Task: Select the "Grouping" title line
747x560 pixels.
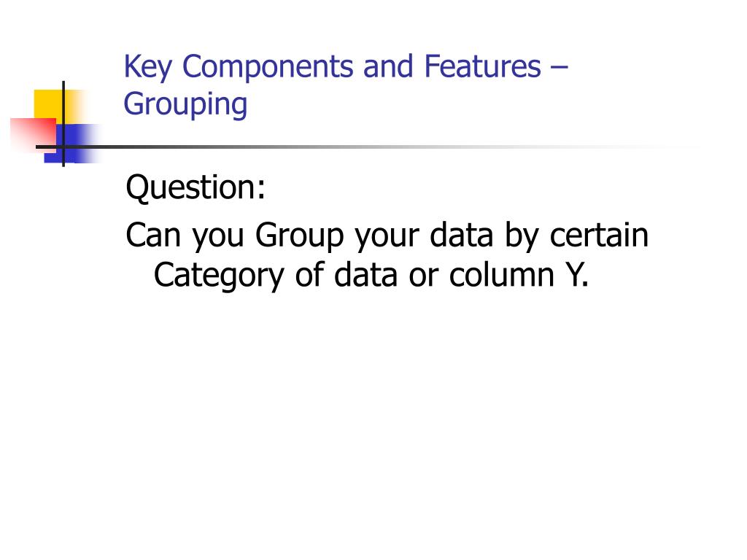Action: [x=186, y=105]
